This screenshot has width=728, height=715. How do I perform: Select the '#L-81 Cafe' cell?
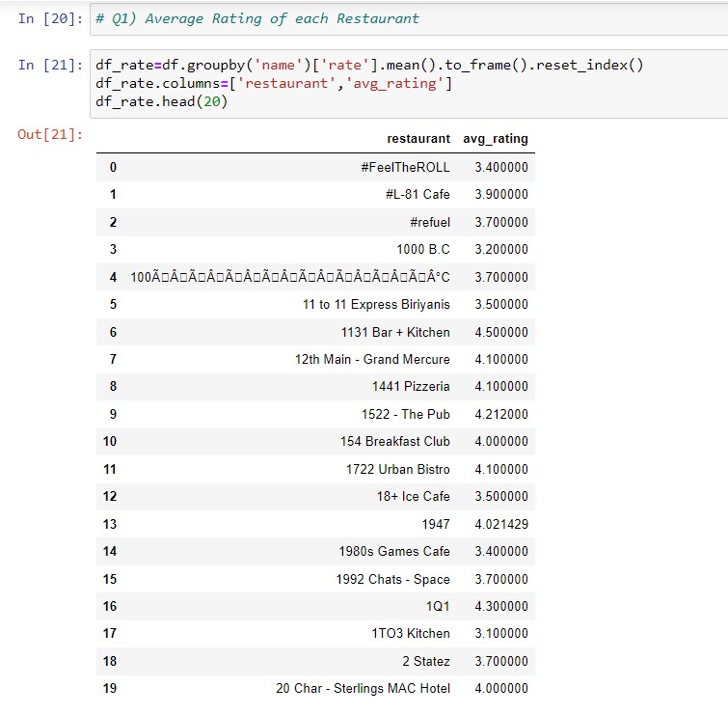(x=418, y=194)
